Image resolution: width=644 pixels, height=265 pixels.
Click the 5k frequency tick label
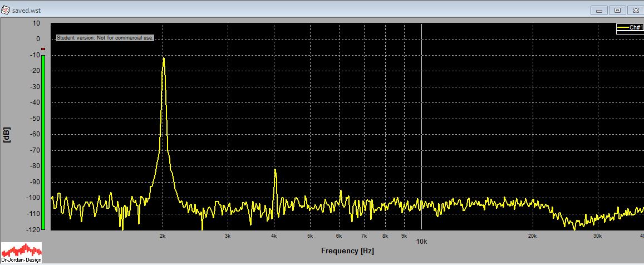click(310, 236)
